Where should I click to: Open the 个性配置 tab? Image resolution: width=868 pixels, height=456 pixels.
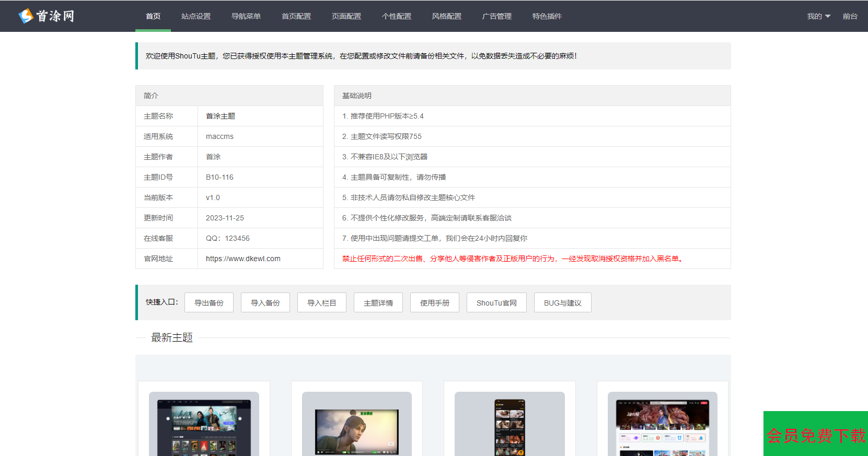coord(397,16)
